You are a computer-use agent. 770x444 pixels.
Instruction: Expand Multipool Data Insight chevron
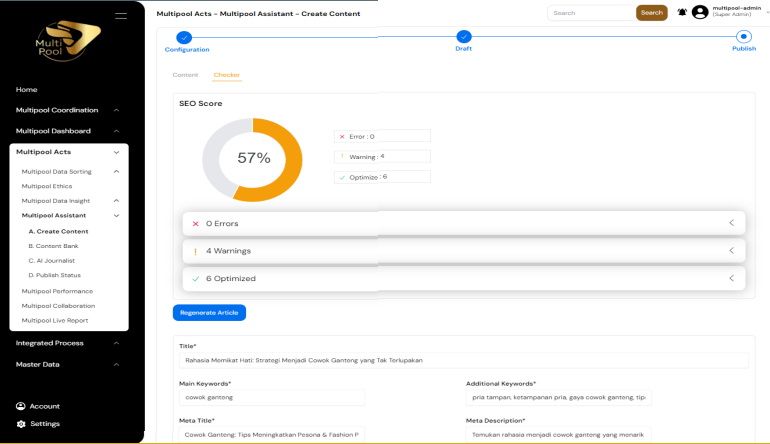tap(116, 201)
